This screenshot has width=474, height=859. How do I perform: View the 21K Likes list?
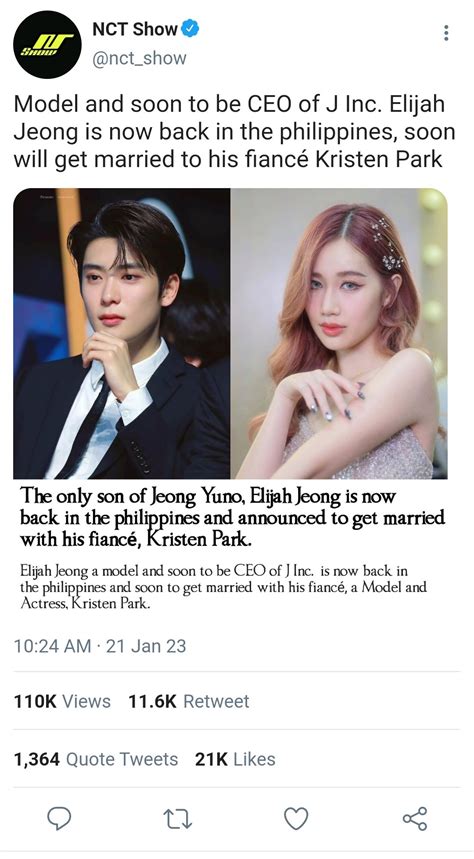point(235,759)
